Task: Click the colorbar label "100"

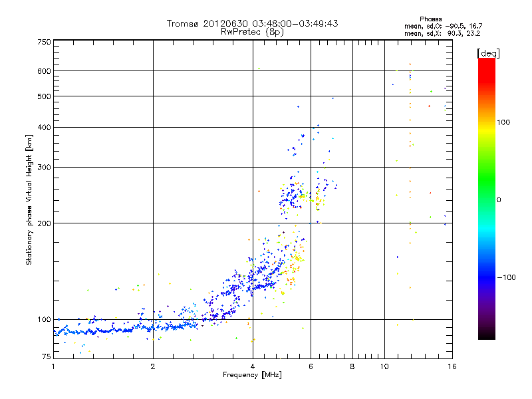Action: 503,122
